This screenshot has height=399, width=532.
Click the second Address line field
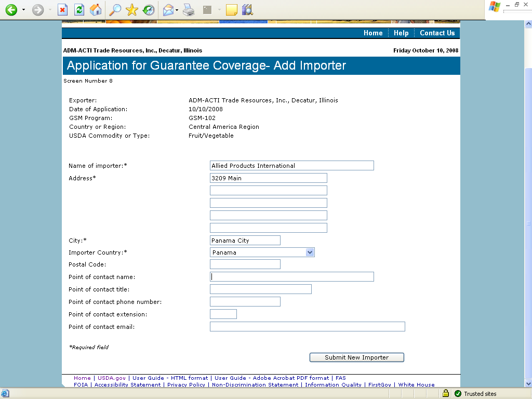coord(269,190)
